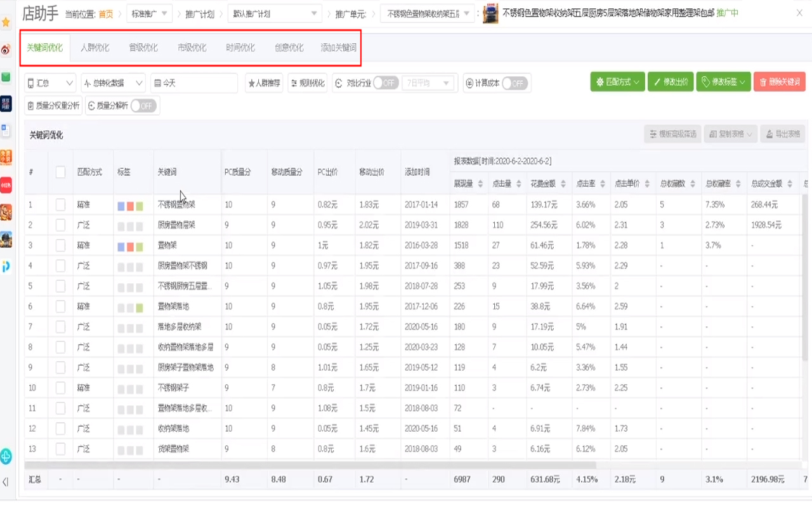Viewport: 812px width, 508px height.
Task: Switch to 创意优化 tab
Action: (x=289, y=48)
